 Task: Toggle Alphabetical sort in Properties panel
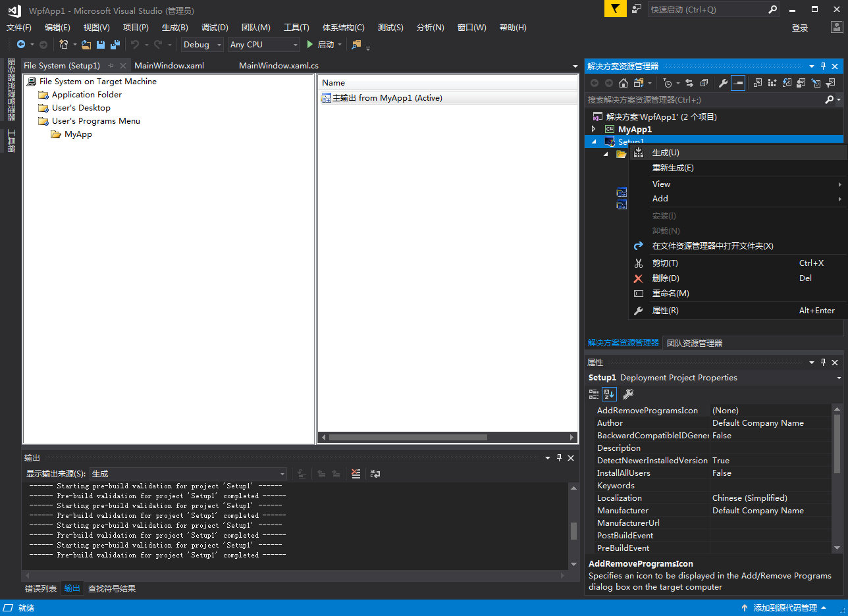click(609, 394)
